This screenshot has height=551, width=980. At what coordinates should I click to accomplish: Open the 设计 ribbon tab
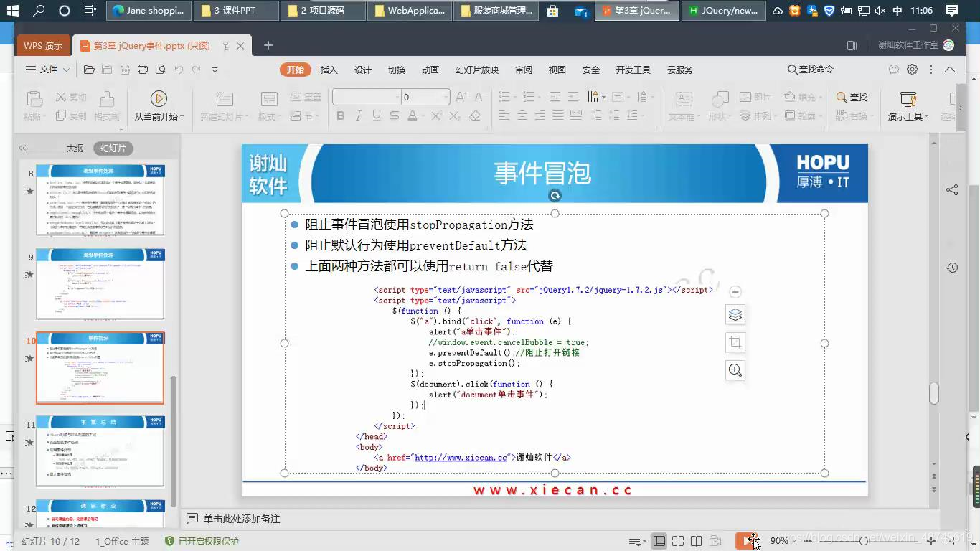363,70
